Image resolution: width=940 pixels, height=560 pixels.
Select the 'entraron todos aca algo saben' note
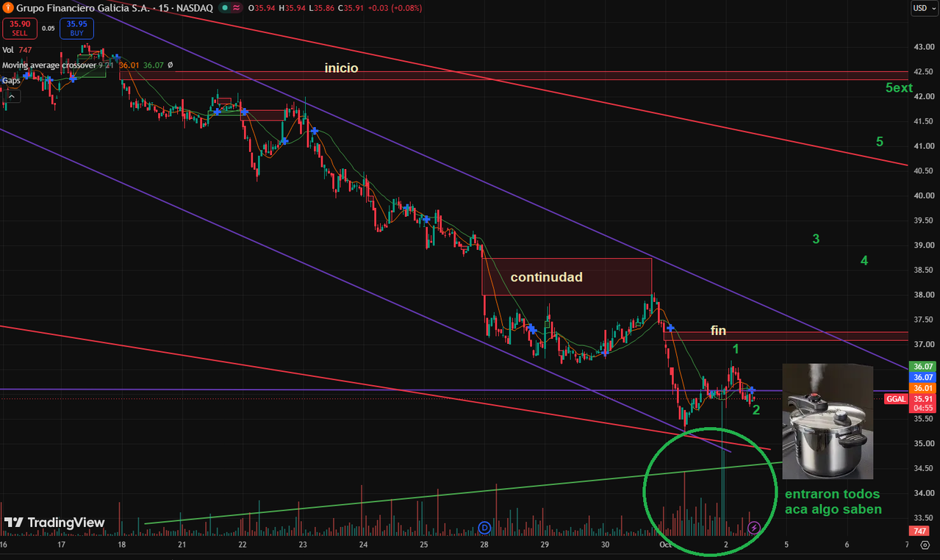tap(833, 501)
